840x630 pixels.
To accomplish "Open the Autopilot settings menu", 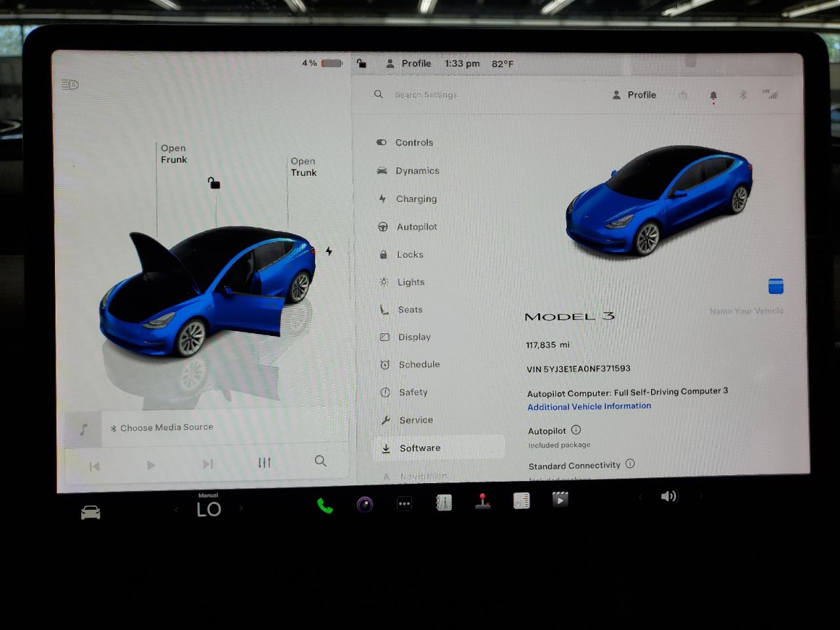I will pyautogui.click(x=408, y=227).
